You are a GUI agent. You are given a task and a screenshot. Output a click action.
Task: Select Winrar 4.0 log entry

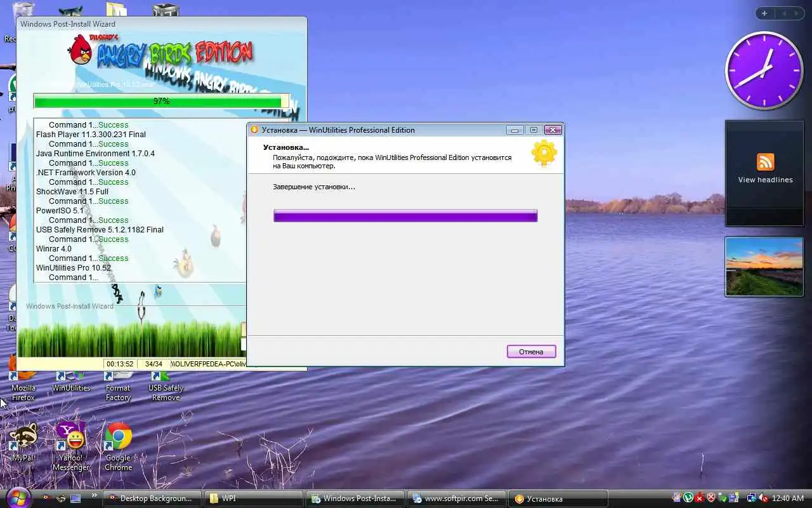point(54,249)
